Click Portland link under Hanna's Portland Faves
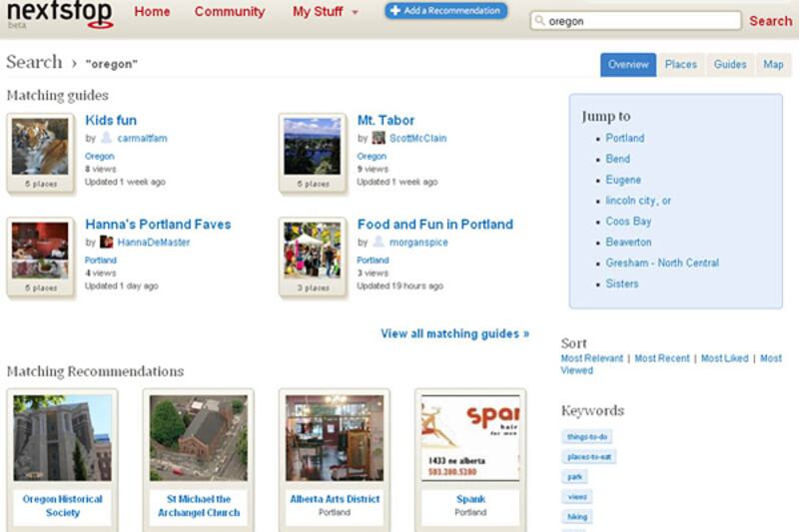 click(x=101, y=261)
